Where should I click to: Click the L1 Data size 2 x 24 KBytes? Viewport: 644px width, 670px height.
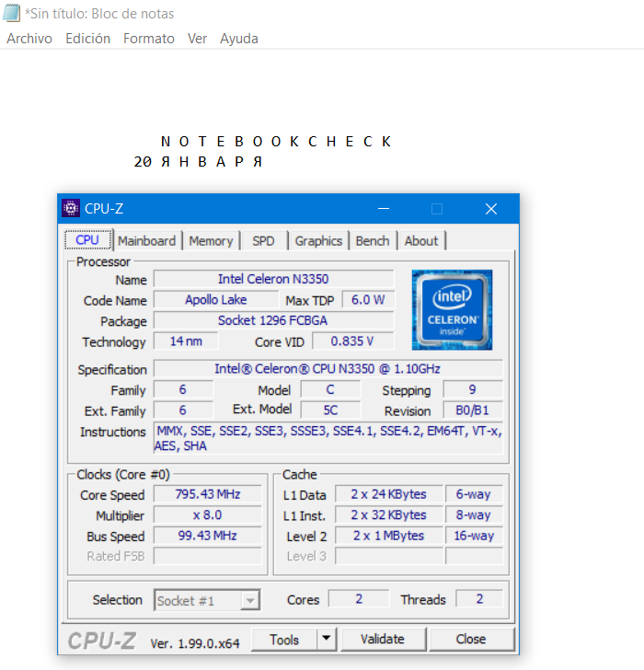[389, 494]
